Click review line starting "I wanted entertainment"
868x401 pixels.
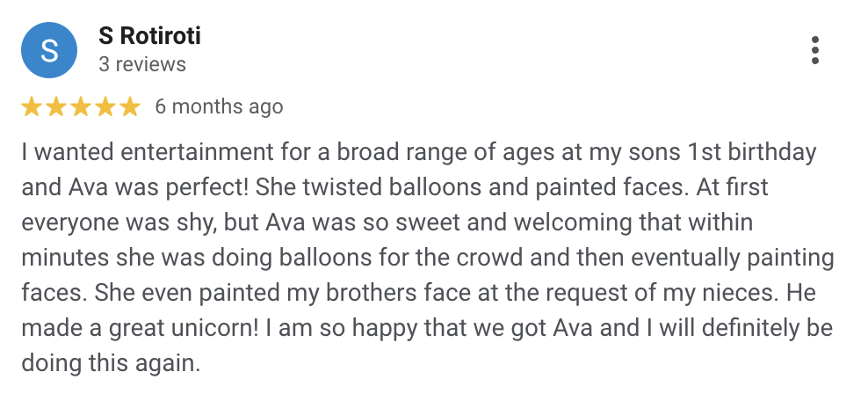tap(418, 152)
